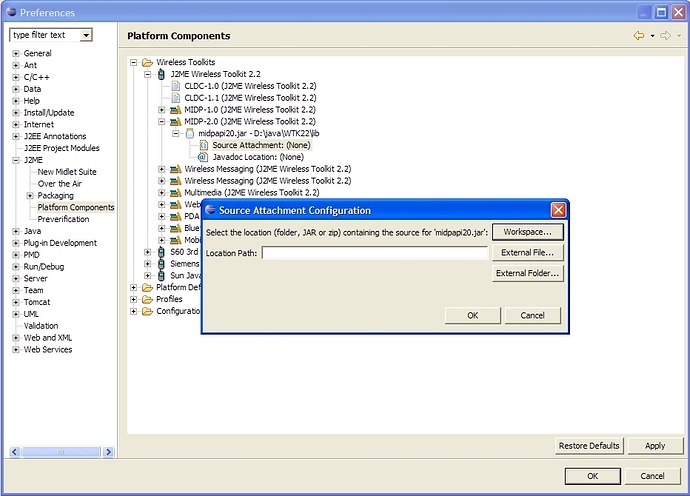690x496 pixels.
Task: Select Over the Air preference page
Action: pos(59,184)
